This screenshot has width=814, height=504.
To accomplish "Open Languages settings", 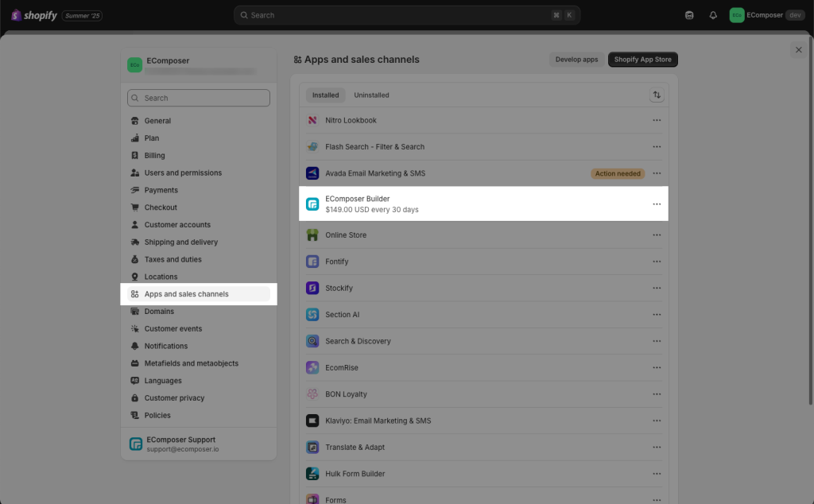I will pyautogui.click(x=198, y=381).
